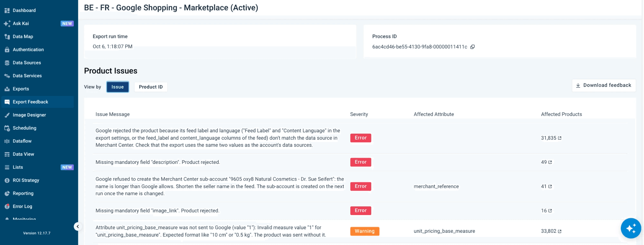Open Data Map menu item
Image resolution: width=644 pixels, height=245 pixels.
[x=37, y=37]
